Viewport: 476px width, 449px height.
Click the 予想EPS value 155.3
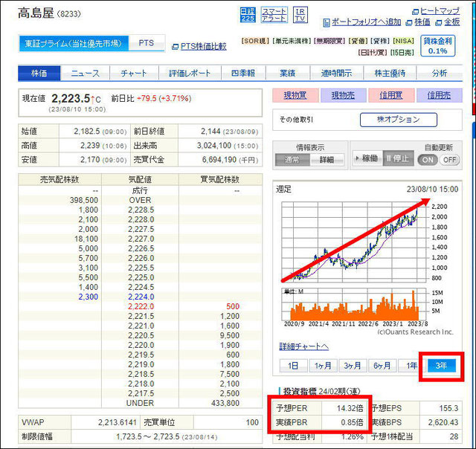click(x=448, y=408)
